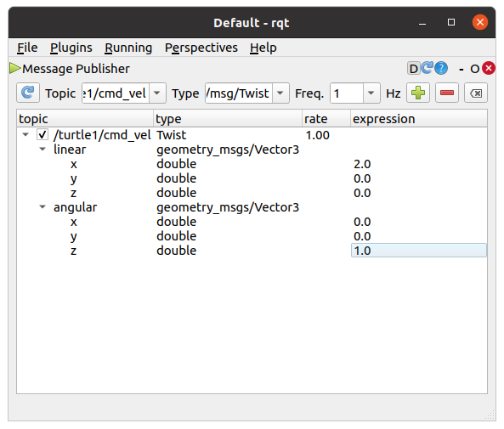
Task: Open the Type combo box dropdown
Action: [x=280, y=93]
